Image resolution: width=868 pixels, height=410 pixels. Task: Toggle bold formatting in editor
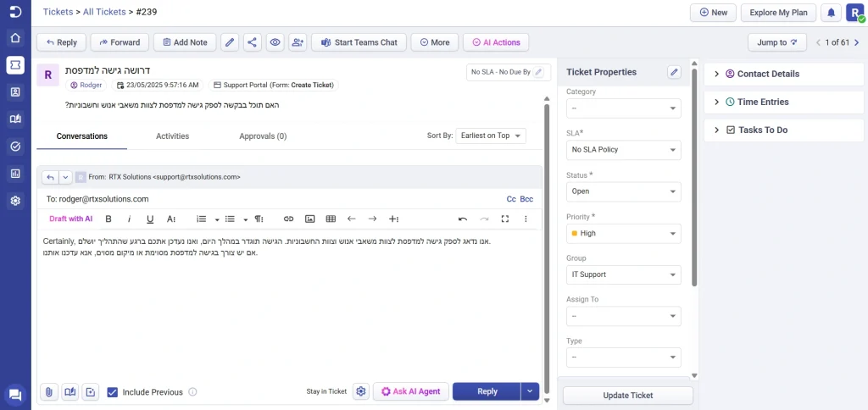coord(108,219)
